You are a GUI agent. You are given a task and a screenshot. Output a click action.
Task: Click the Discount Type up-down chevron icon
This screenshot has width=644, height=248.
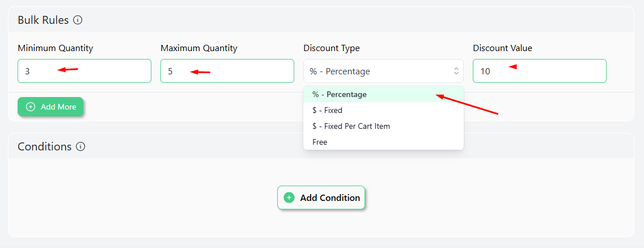(x=456, y=71)
